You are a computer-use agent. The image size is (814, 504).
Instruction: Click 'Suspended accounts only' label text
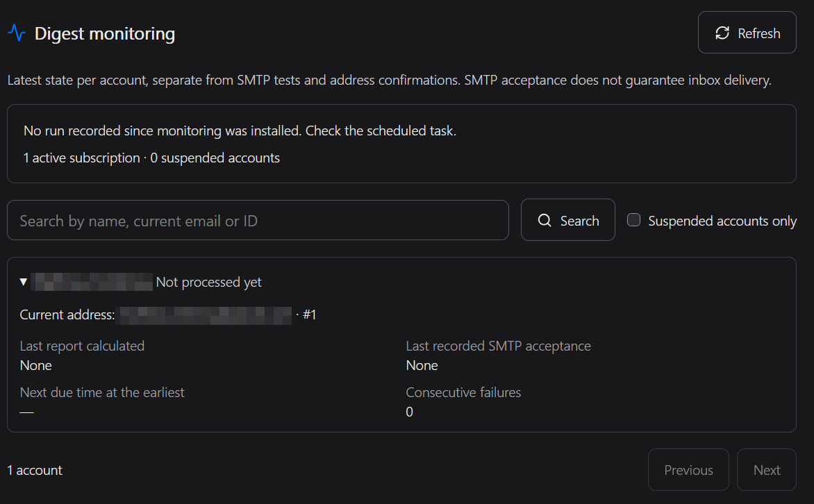[722, 221]
